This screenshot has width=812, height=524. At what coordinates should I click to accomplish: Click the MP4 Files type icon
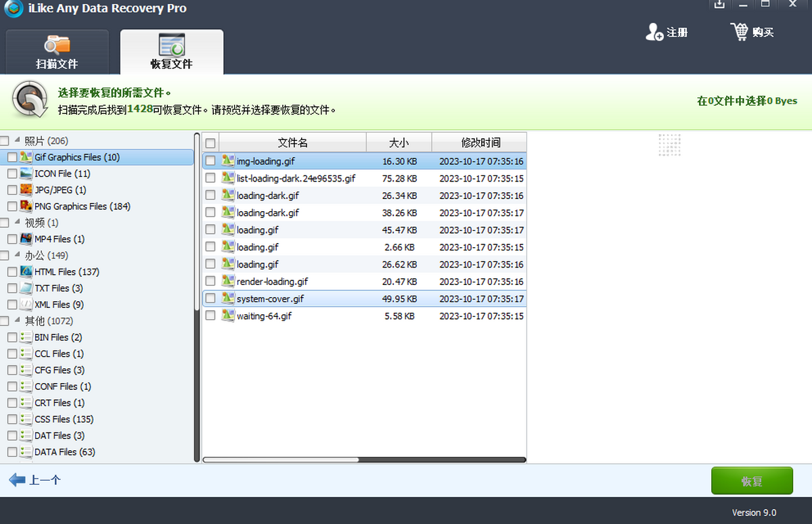[x=26, y=239]
